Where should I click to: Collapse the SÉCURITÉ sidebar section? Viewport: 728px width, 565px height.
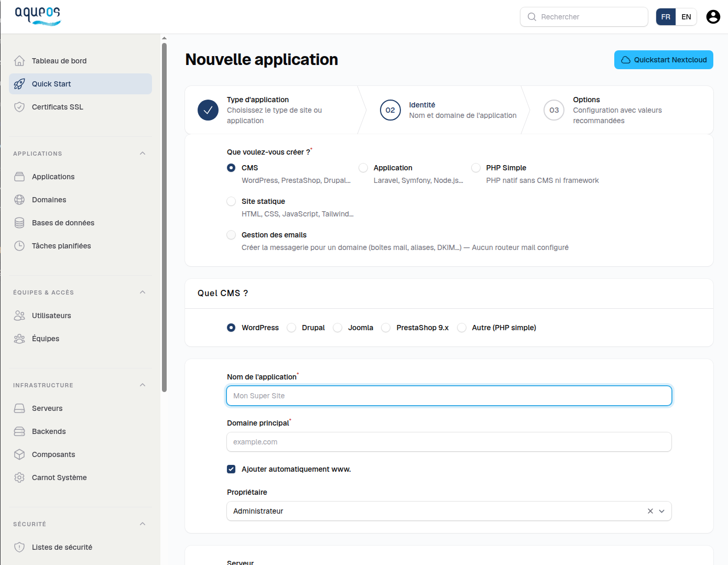click(143, 524)
